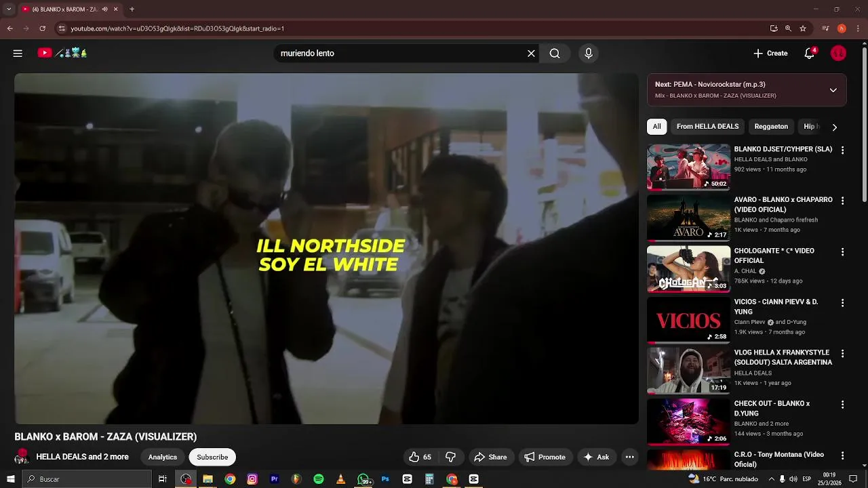Open more options for AVARO video
The width and height of the screenshot is (868, 488).
click(843, 201)
